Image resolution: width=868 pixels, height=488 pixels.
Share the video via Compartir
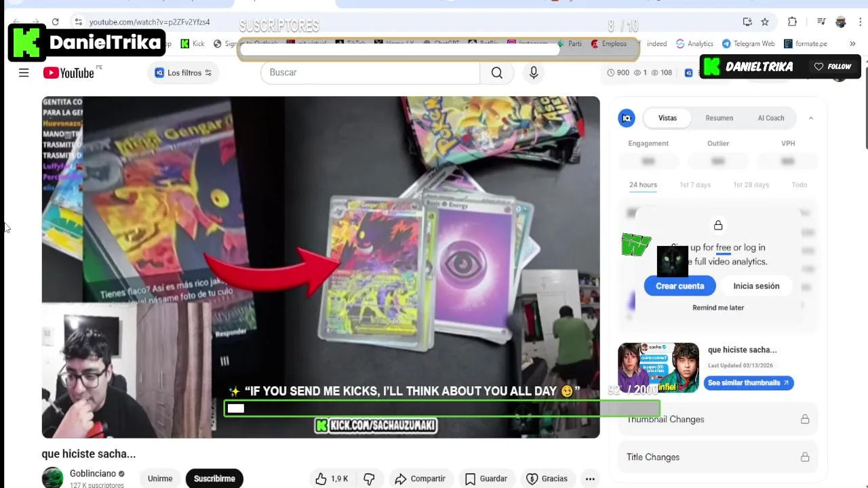pos(420,479)
